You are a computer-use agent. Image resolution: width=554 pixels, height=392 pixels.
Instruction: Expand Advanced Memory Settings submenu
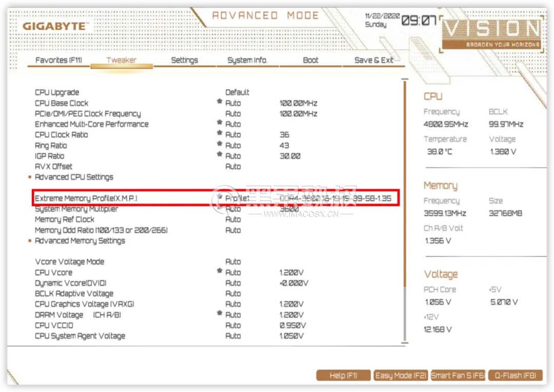[x=80, y=241]
